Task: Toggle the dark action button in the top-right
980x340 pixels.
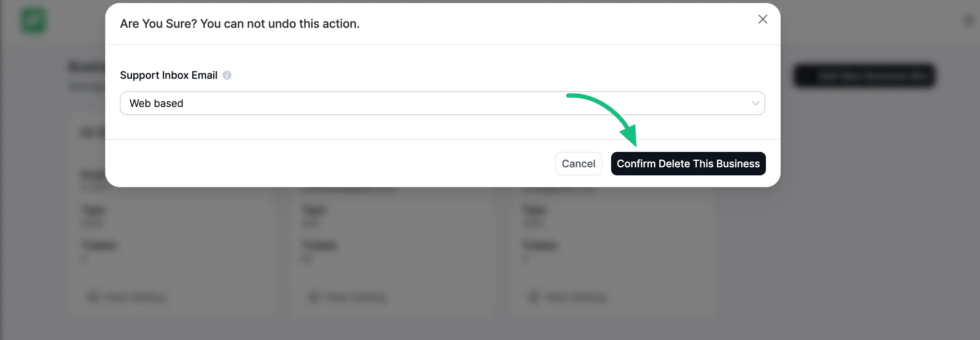Action: click(x=864, y=75)
